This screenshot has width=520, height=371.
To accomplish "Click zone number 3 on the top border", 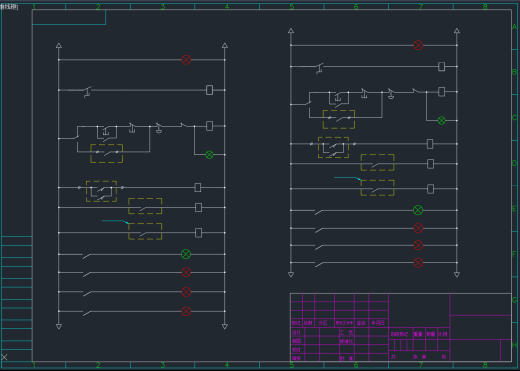I will pyautogui.click(x=163, y=7).
